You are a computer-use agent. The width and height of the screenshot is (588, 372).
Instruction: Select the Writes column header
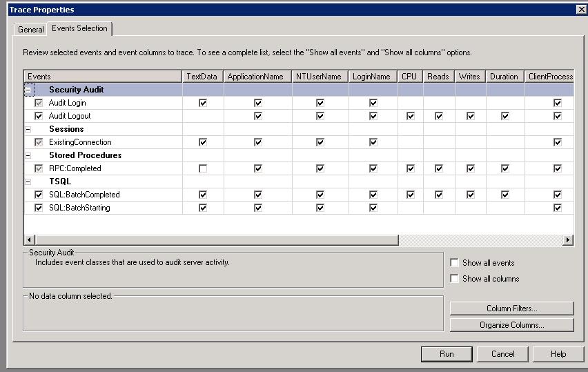[470, 77]
